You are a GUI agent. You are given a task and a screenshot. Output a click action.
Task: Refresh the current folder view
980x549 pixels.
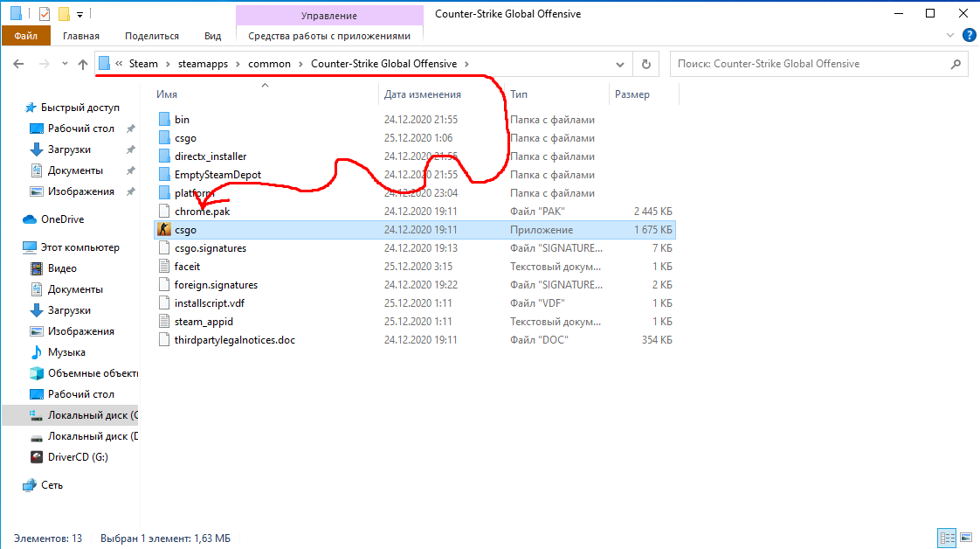click(646, 64)
